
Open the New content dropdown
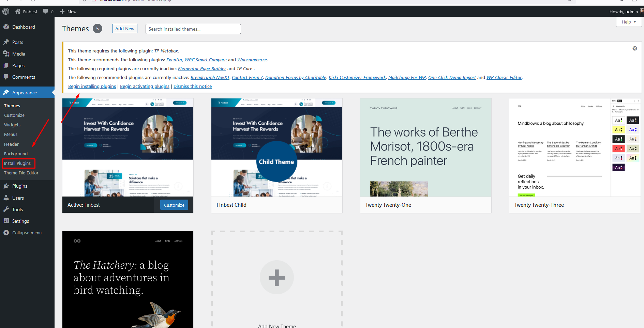pos(68,12)
